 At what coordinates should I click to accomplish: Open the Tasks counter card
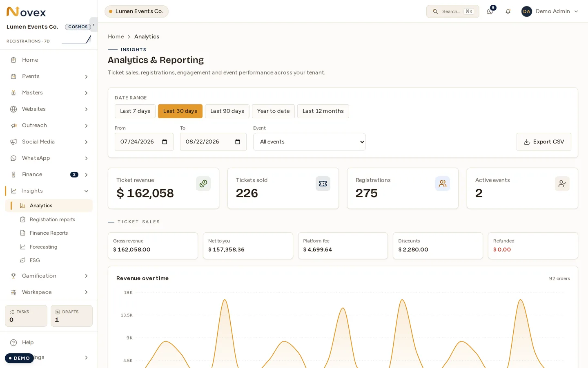26,316
